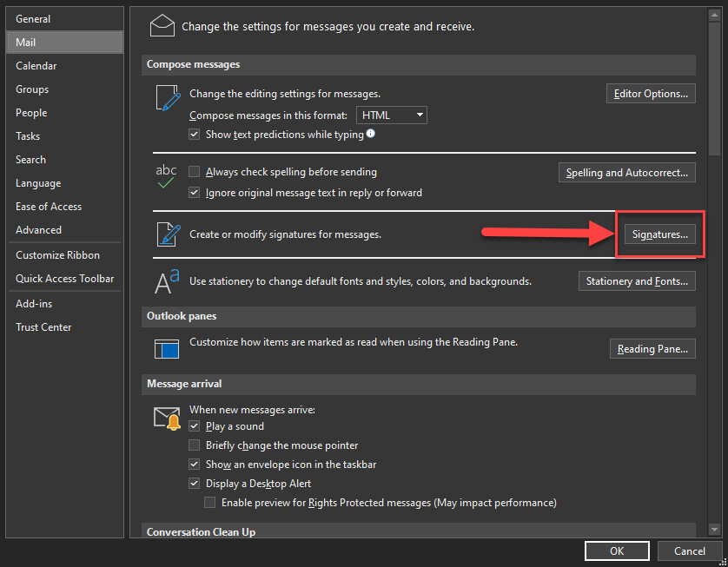The image size is (728, 567).
Task: Switch to the Calendar options category
Action: pos(36,66)
